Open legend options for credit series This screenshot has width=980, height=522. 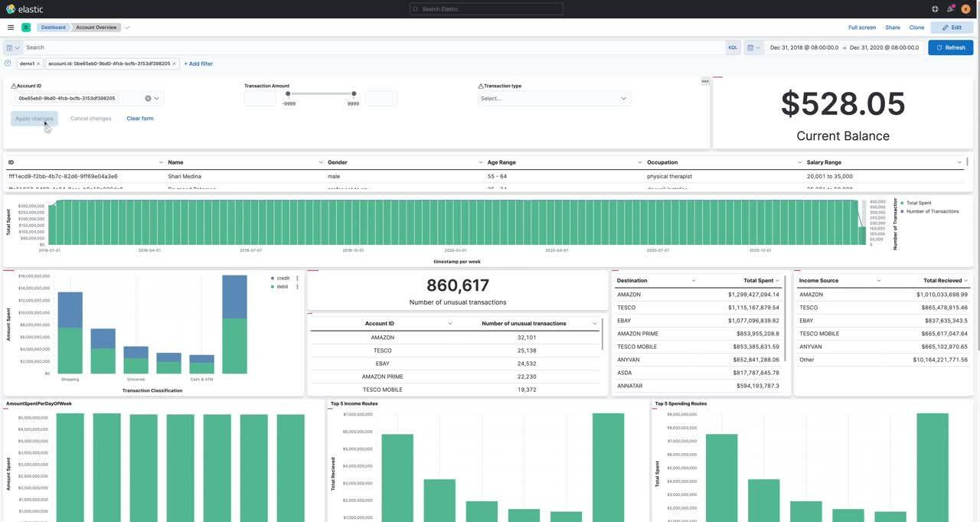tap(297, 278)
